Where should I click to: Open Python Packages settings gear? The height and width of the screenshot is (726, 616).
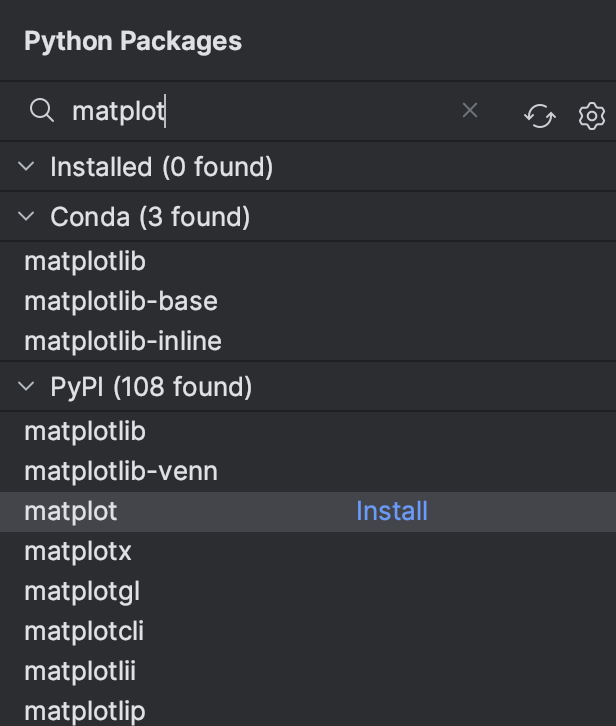592,117
